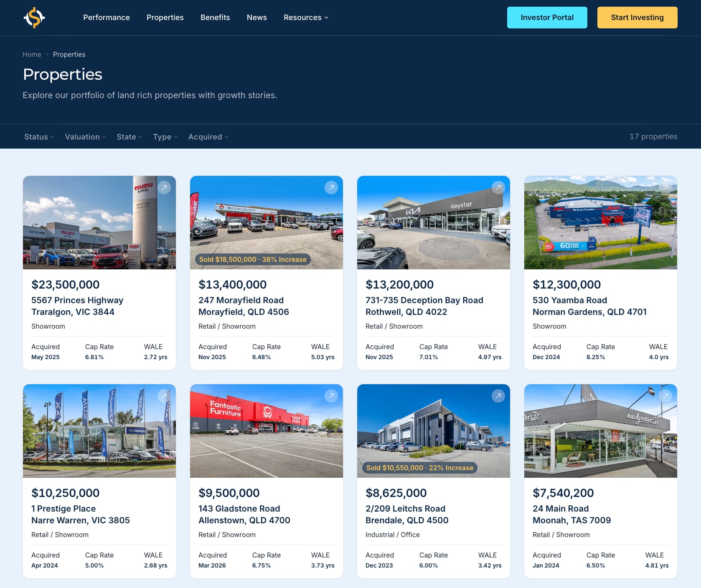This screenshot has width=701, height=588.
Task: Select 5567 Princes Highway address link
Action: [x=77, y=306]
